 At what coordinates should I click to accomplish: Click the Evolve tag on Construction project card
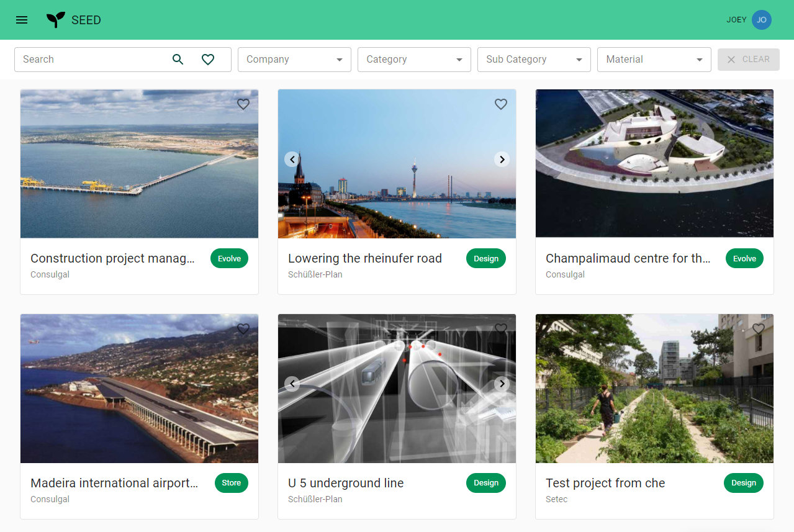229,259
